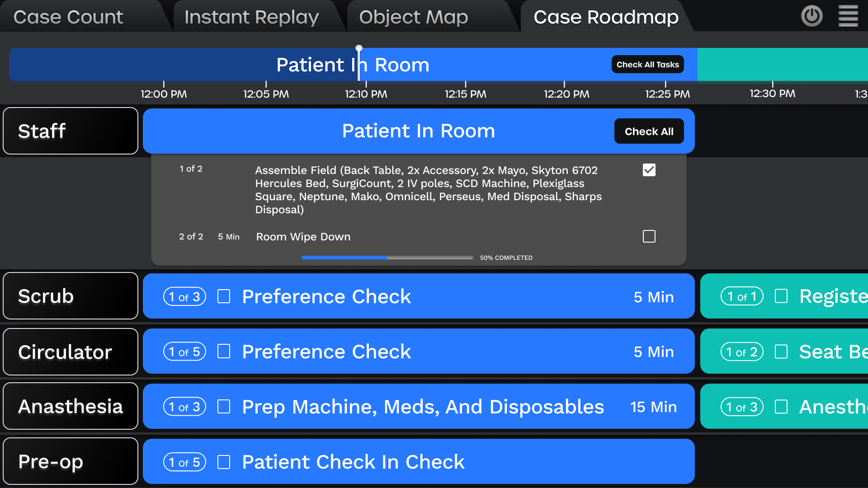
Task: Click the Check All button on Patient In Room
Action: click(x=649, y=131)
